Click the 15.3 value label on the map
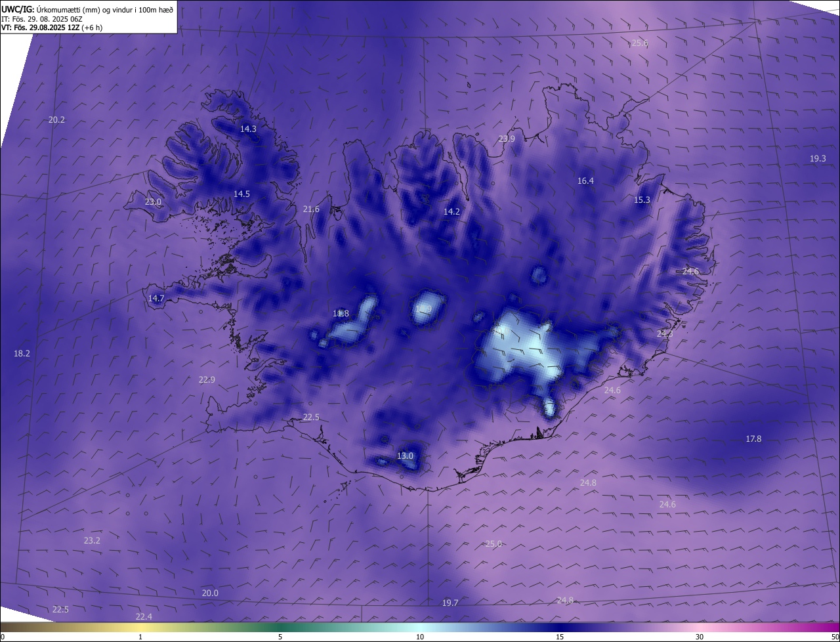 [x=642, y=200]
